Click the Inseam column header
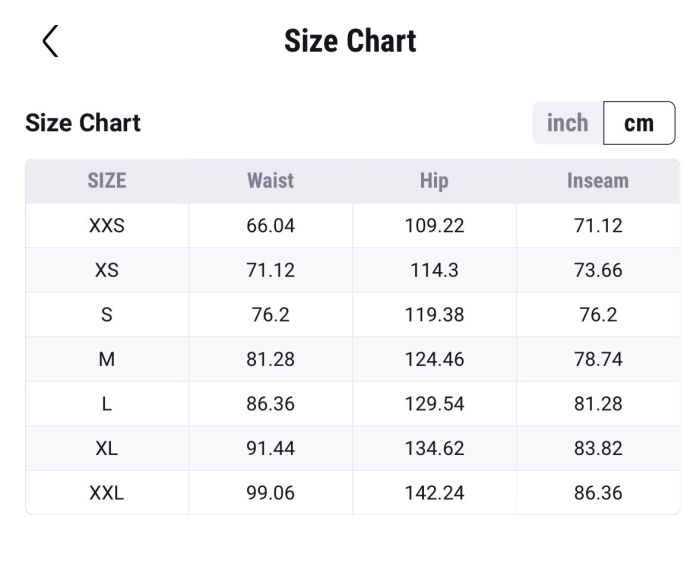The width and height of the screenshot is (700, 569). [598, 181]
